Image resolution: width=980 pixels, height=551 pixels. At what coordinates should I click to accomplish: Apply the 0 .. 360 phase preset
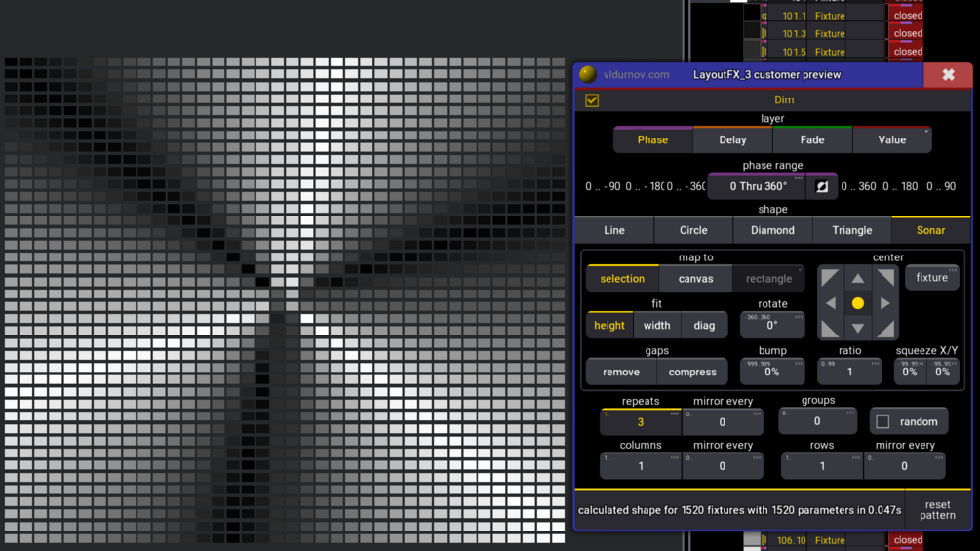coord(858,186)
